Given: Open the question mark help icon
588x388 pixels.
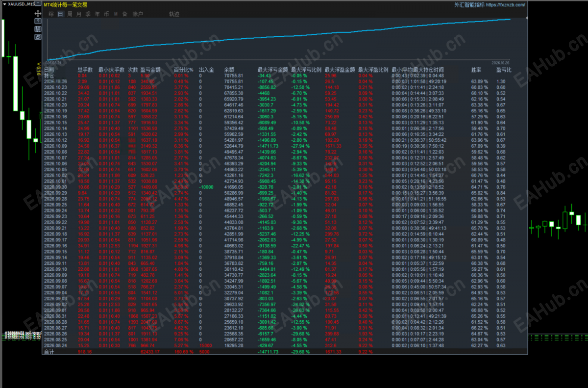Looking at the screenshot, I should click(38, 21).
